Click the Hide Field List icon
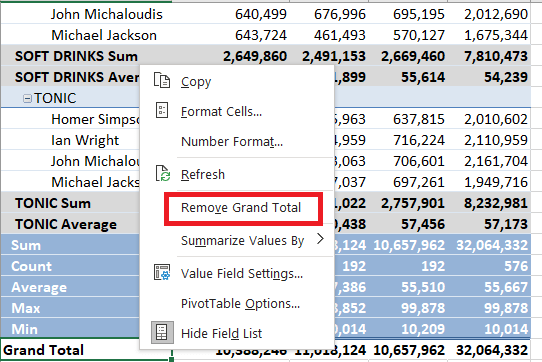The width and height of the screenshot is (542, 362). [x=162, y=333]
